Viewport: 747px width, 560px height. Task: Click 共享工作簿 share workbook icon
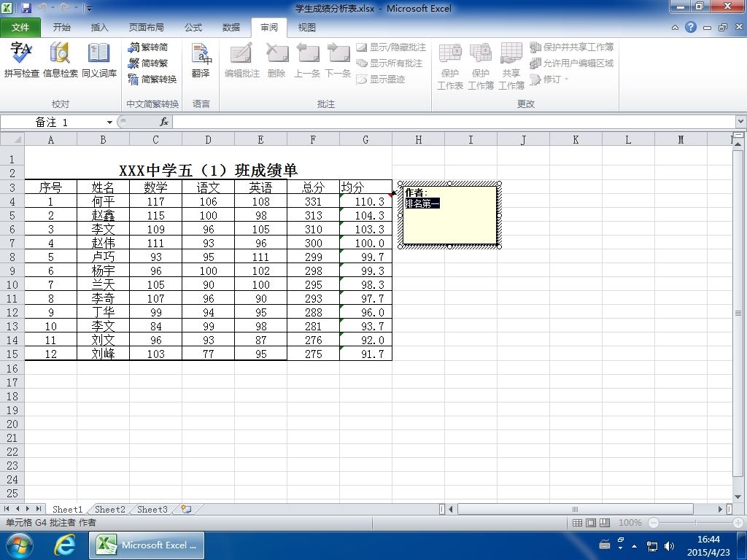[511, 66]
